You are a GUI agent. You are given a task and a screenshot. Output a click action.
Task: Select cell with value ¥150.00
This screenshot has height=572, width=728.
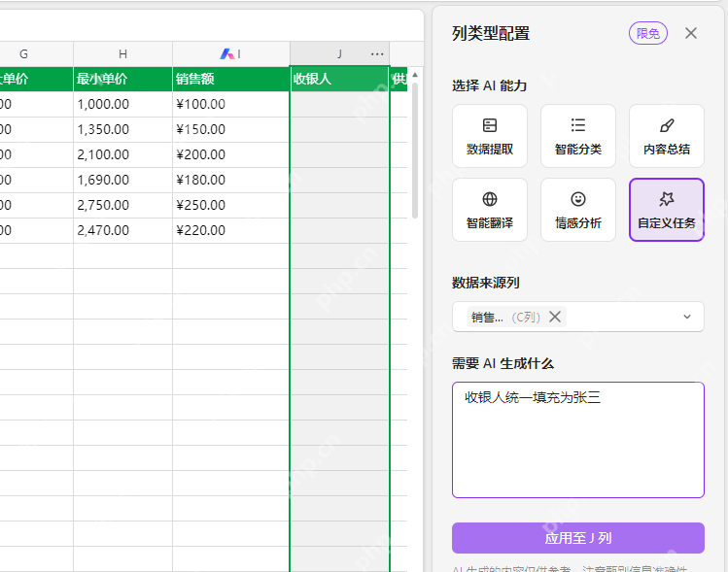(230, 129)
